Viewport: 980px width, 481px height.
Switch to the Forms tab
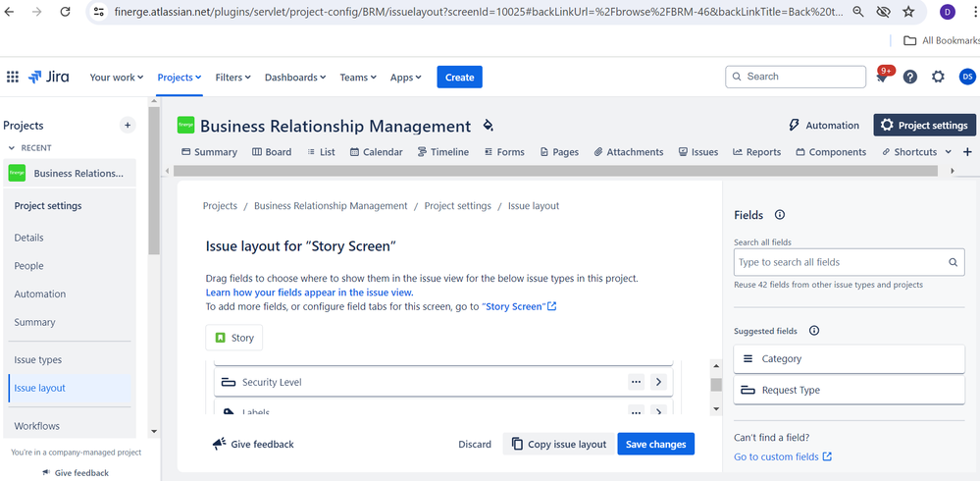pyautogui.click(x=504, y=152)
